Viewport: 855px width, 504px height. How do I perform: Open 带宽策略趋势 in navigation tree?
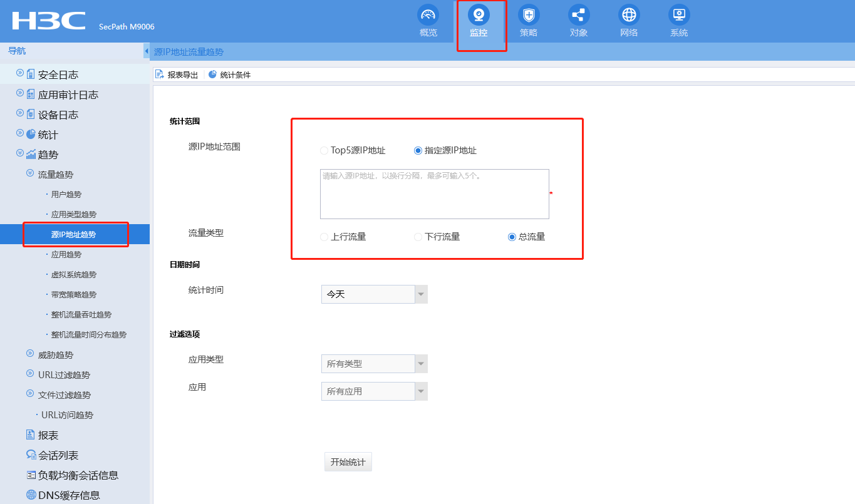click(x=74, y=295)
